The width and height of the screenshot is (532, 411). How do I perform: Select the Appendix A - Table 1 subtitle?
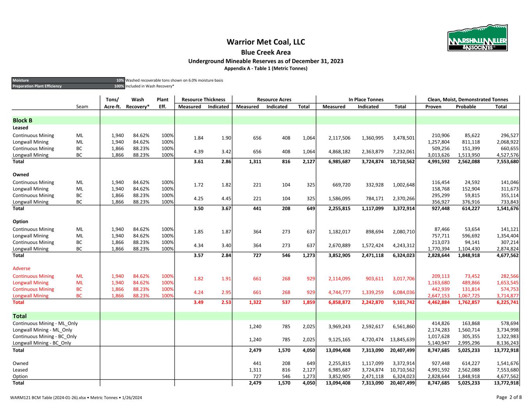[x=265, y=69]
